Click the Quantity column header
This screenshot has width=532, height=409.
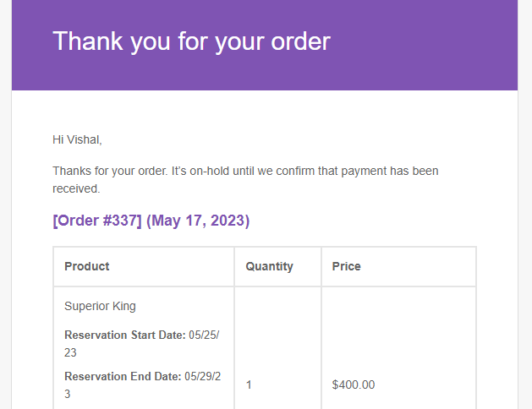[x=270, y=266]
